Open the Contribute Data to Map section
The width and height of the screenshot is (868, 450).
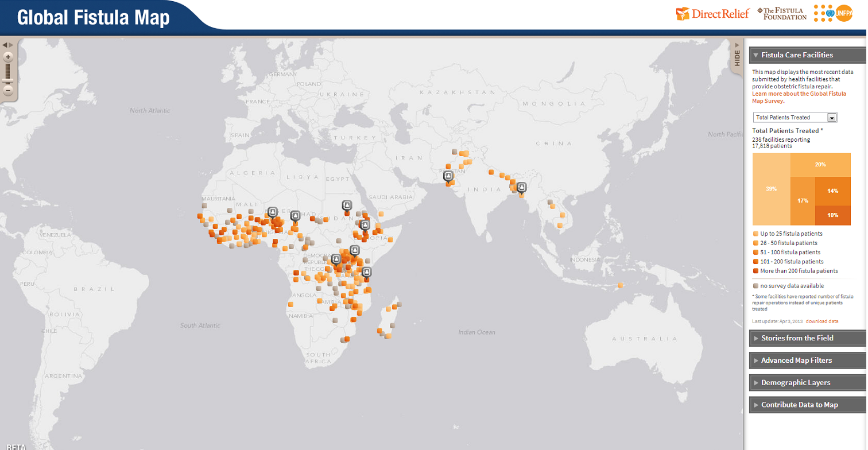pos(799,405)
